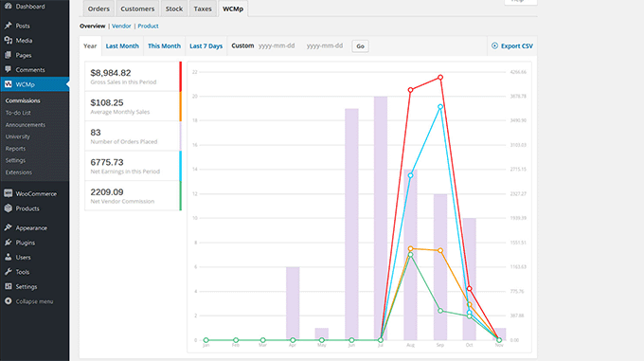
Task: Open the Customers report tab
Action: [x=137, y=9]
